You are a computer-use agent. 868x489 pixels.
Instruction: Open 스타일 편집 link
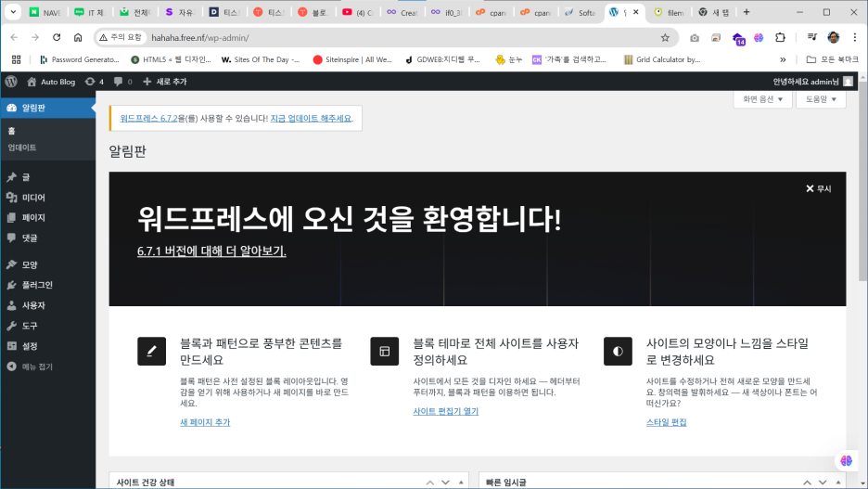(x=666, y=422)
